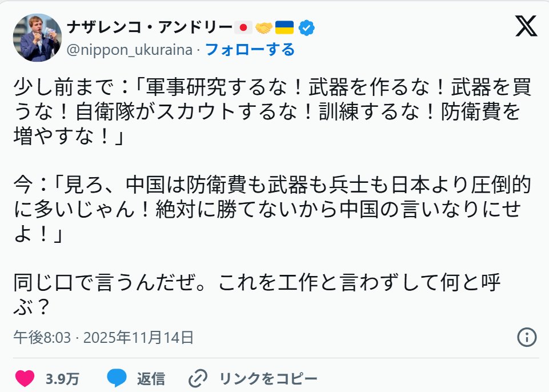This screenshot has height=392, width=549.
Task: Open the timestamp 午後8:03 · 2025年11月14日
Action: pyautogui.click(x=103, y=337)
